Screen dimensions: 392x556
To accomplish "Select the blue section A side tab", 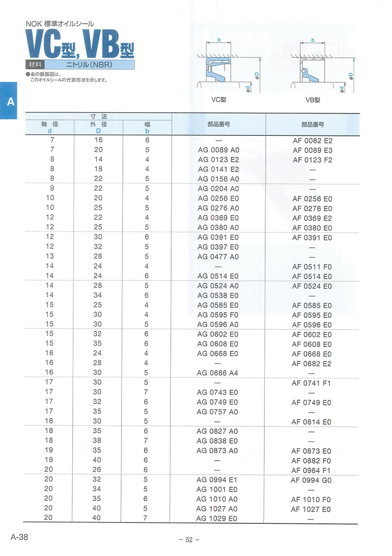I will tap(10, 102).
